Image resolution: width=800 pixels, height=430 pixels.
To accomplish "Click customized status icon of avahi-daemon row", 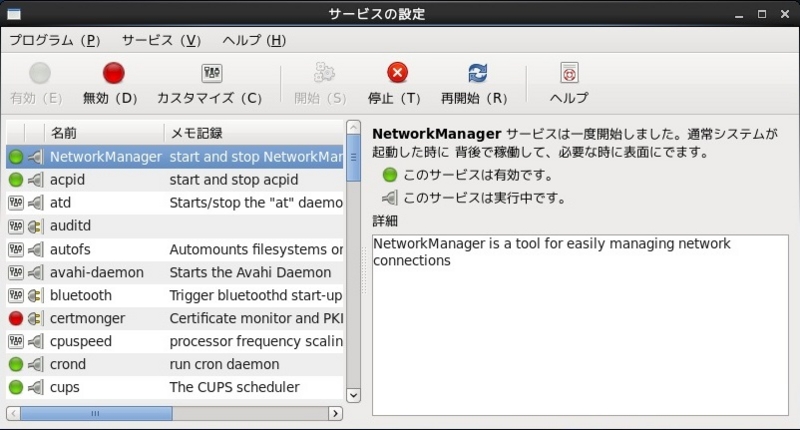I will point(16,272).
